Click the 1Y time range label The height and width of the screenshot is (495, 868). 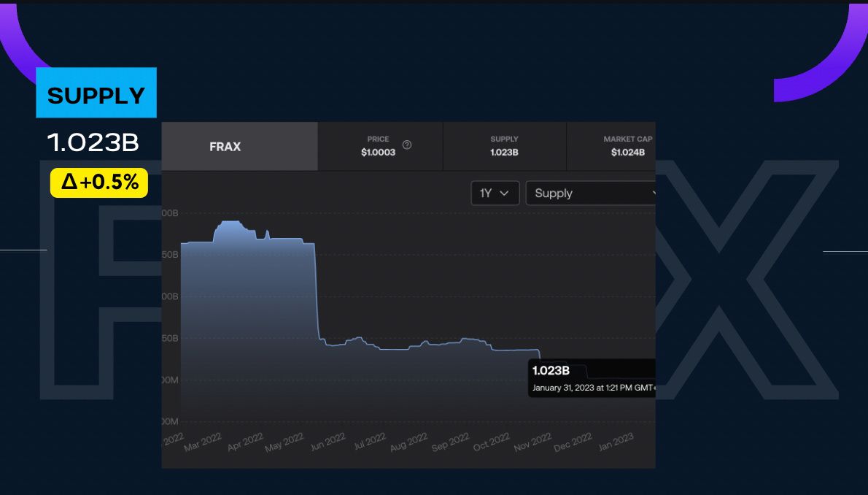click(486, 193)
